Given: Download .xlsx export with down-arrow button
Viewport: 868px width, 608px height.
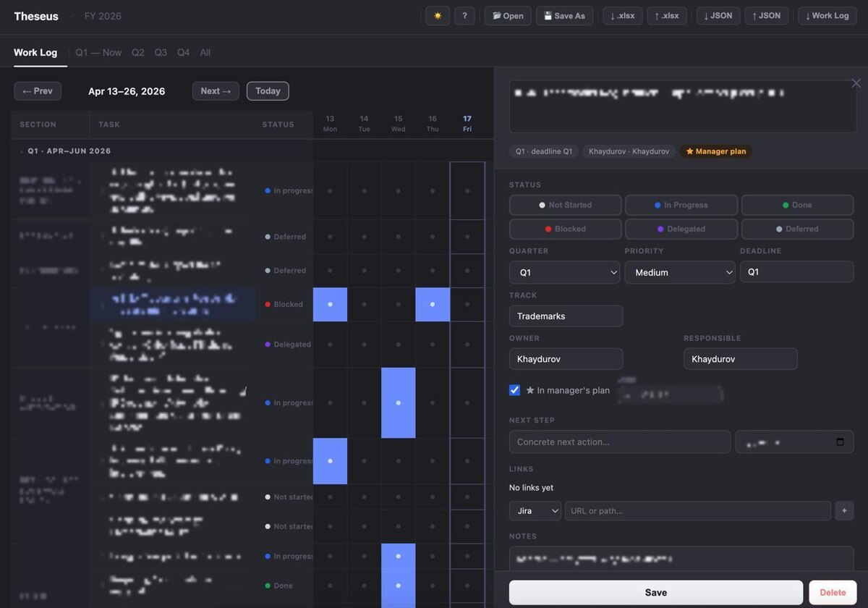Looking at the screenshot, I should tap(623, 16).
